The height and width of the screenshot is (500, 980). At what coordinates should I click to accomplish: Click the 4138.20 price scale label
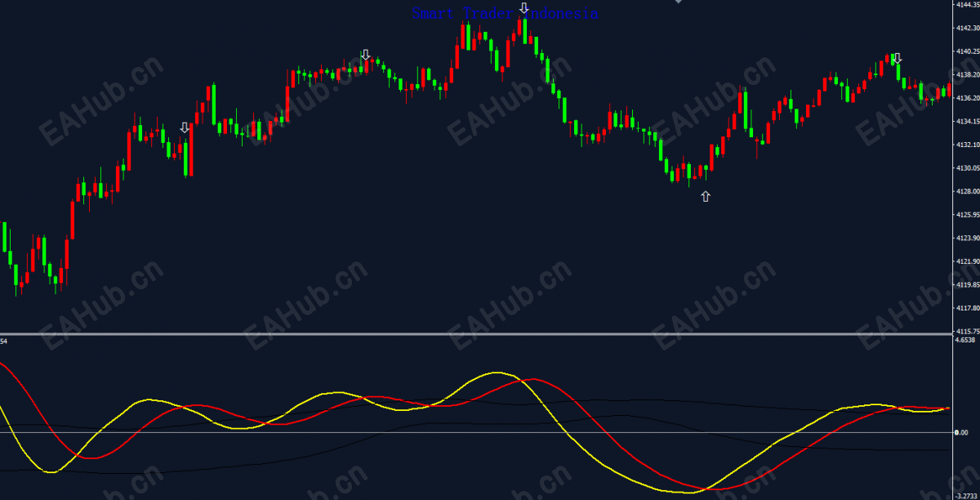967,74
